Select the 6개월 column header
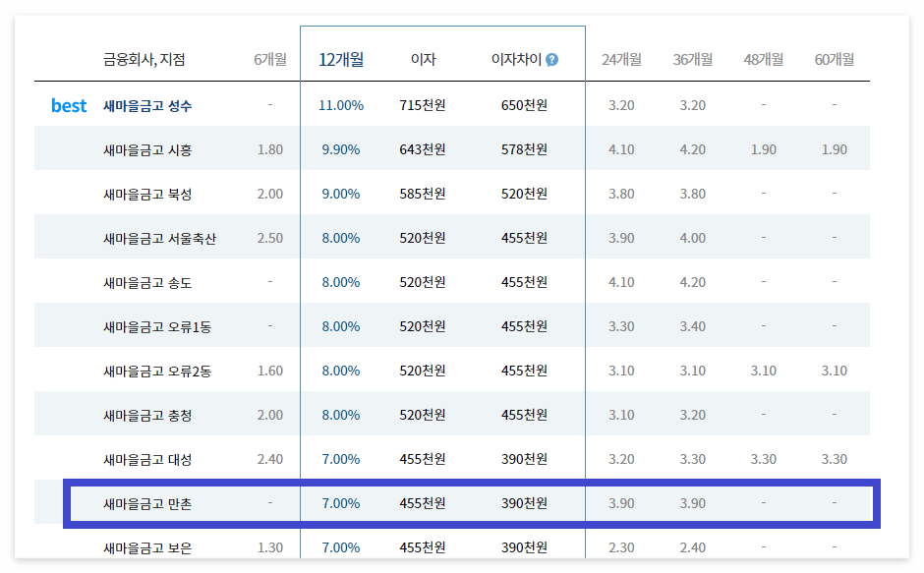The width and height of the screenshot is (924, 573). (270, 60)
